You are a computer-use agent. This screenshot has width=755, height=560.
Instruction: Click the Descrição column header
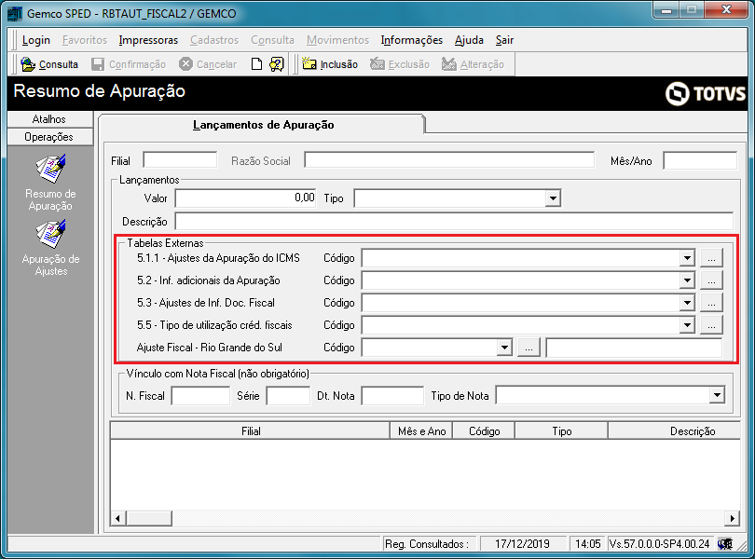(674, 431)
